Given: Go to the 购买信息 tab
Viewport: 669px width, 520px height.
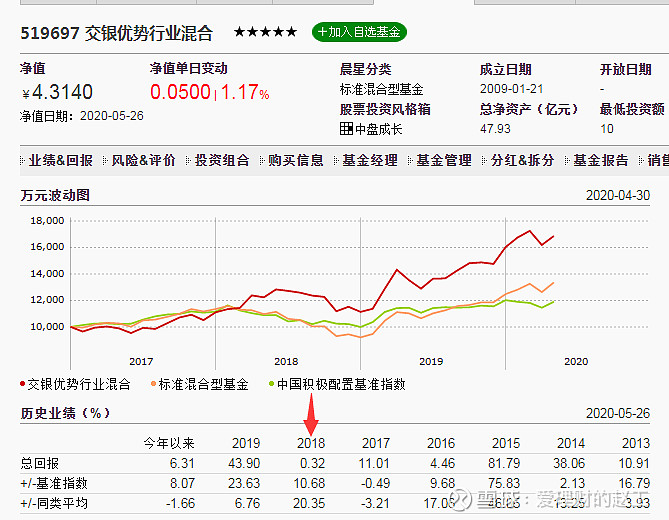Looking at the screenshot, I should coord(296,160).
